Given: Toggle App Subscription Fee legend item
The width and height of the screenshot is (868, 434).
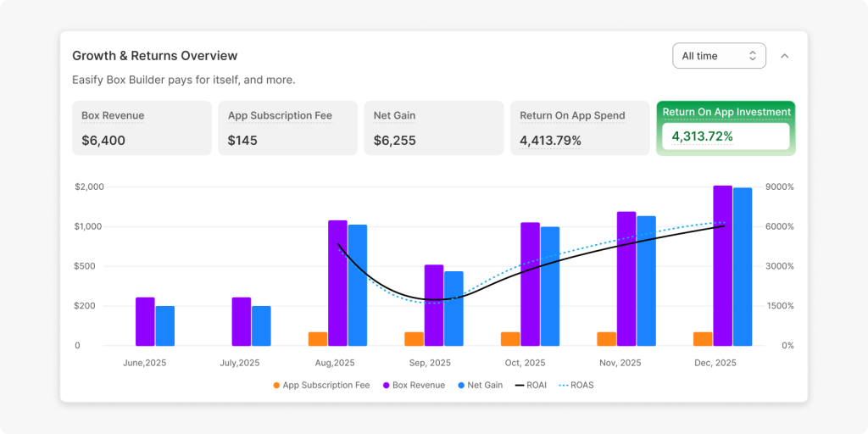Looking at the screenshot, I should pyautogui.click(x=321, y=385).
